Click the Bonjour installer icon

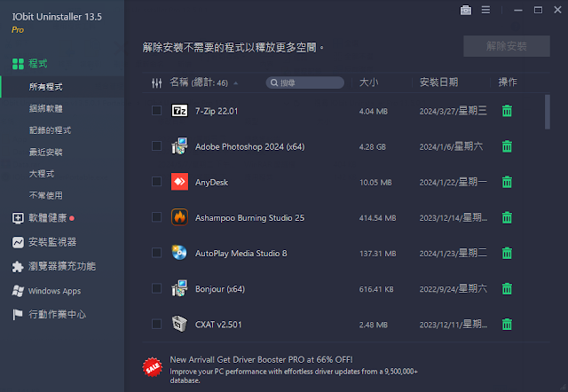pos(179,288)
